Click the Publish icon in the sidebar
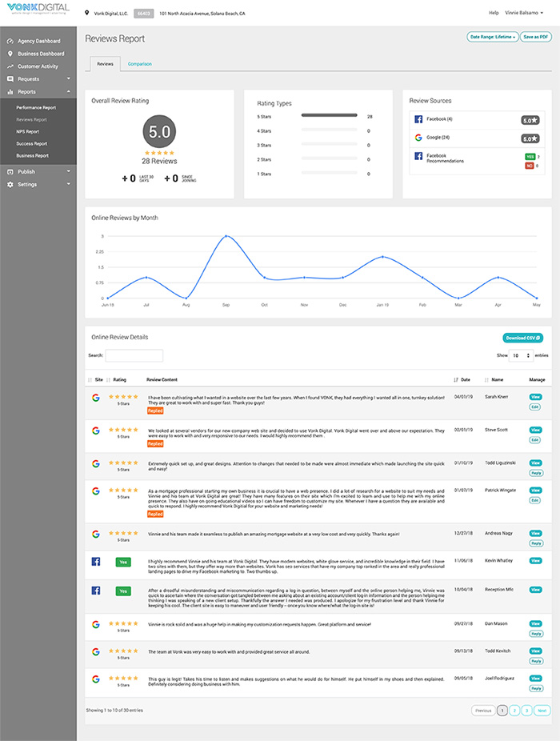This screenshot has width=560, height=741. [x=10, y=172]
